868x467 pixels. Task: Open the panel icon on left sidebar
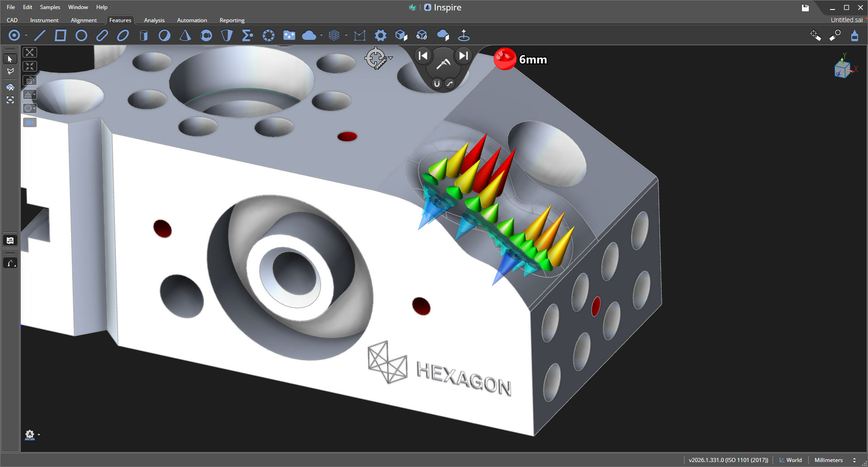pyautogui.click(x=10, y=240)
